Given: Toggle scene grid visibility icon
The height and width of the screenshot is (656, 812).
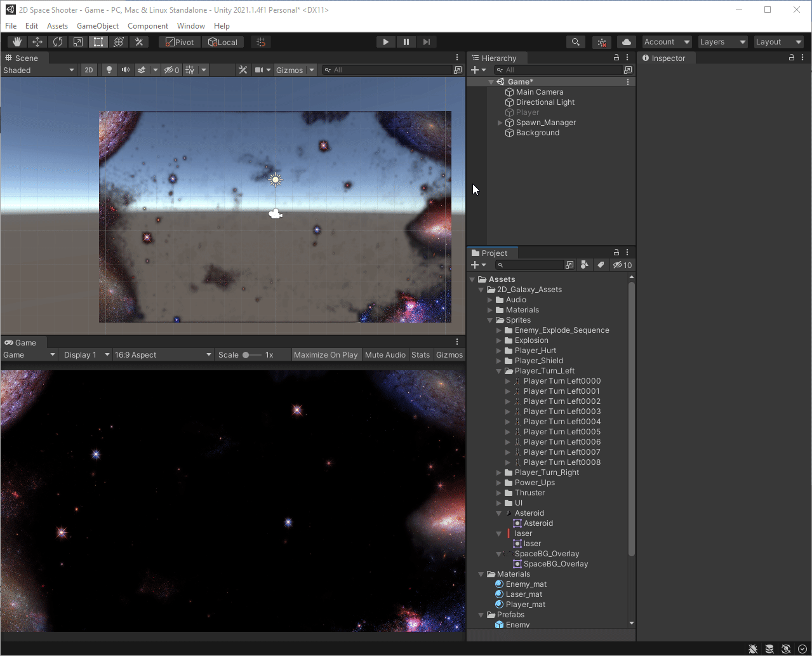Looking at the screenshot, I should [x=190, y=70].
